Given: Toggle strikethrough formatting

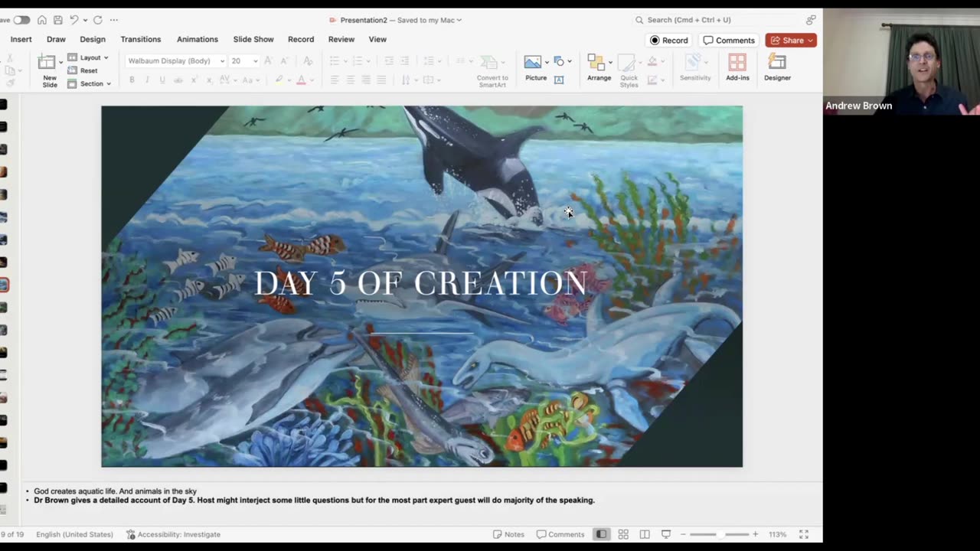Looking at the screenshot, I should (x=178, y=80).
